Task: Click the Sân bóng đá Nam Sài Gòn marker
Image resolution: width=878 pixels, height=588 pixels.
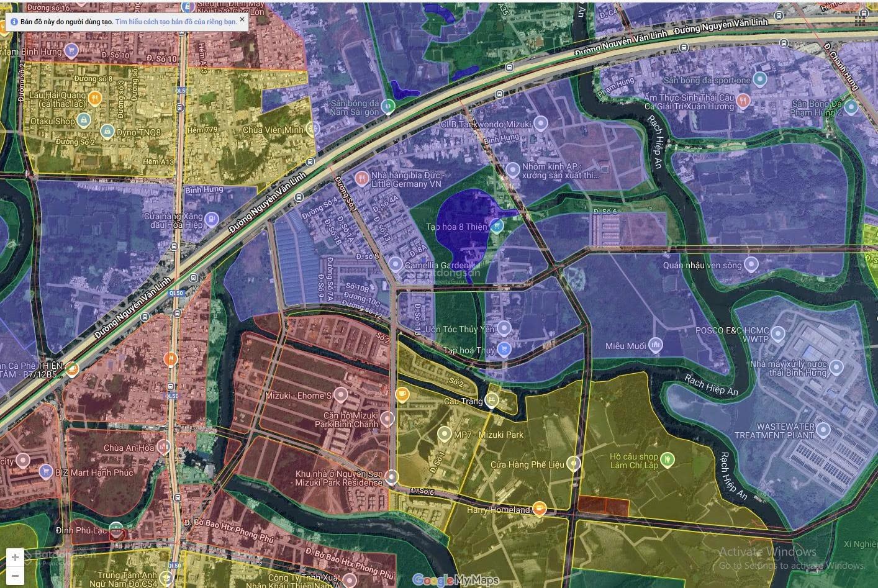Action: [388, 106]
